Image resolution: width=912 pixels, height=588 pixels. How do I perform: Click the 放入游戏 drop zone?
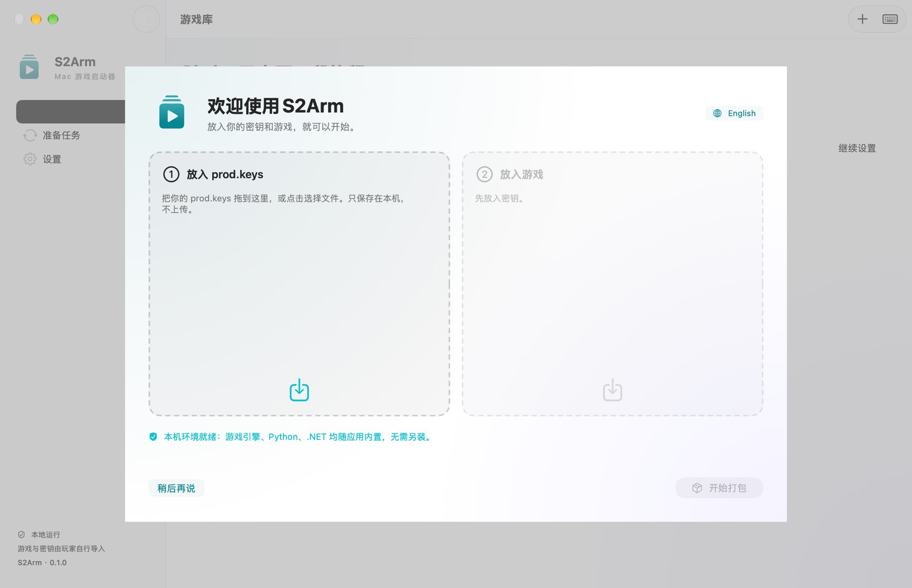[x=612, y=284]
